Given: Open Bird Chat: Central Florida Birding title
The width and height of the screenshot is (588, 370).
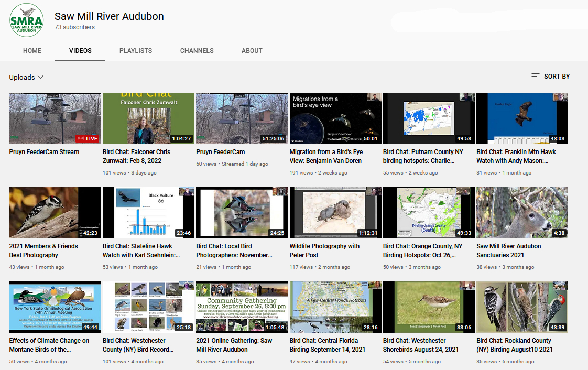Looking at the screenshot, I should click(x=328, y=345).
